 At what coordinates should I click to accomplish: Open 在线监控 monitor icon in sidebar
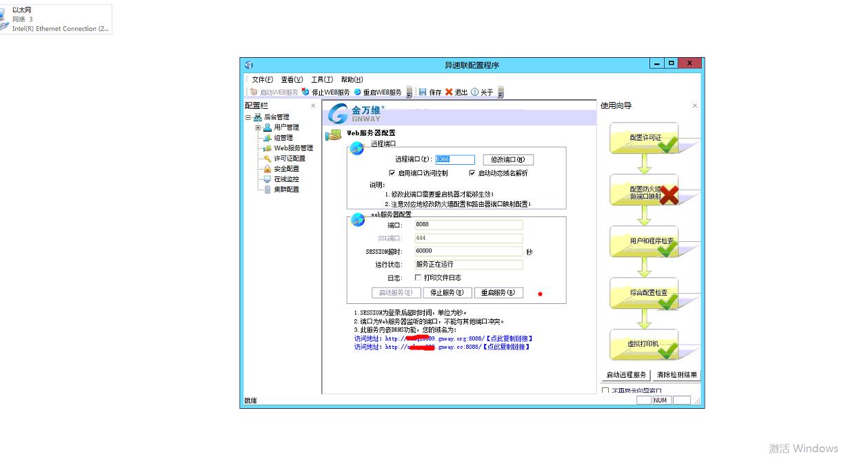[x=268, y=179]
